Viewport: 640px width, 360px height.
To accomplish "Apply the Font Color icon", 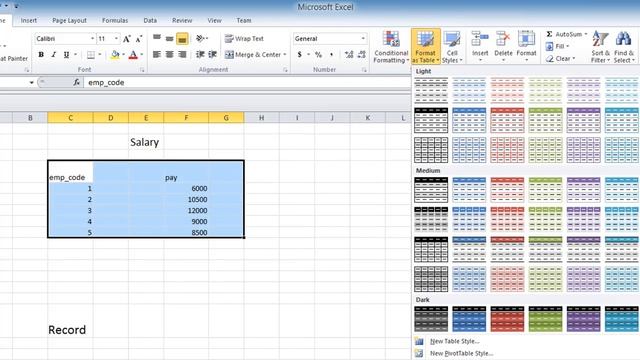I will click(133, 54).
